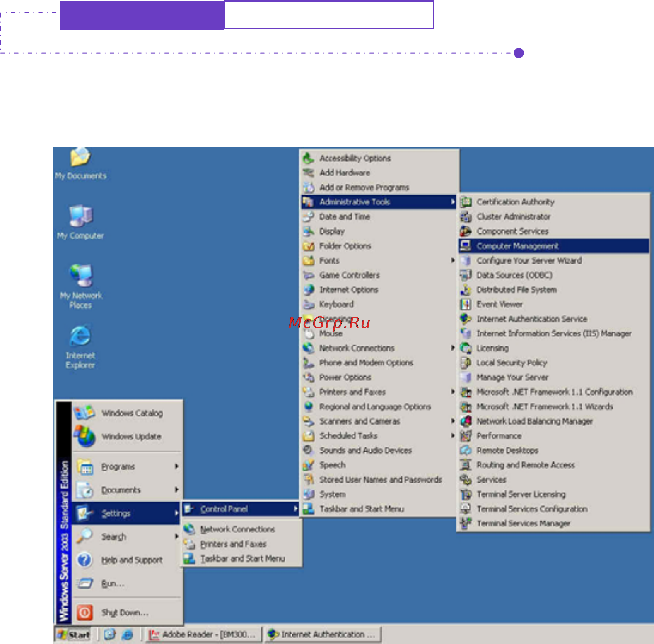Click the Accessibility Options icon

click(x=308, y=158)
